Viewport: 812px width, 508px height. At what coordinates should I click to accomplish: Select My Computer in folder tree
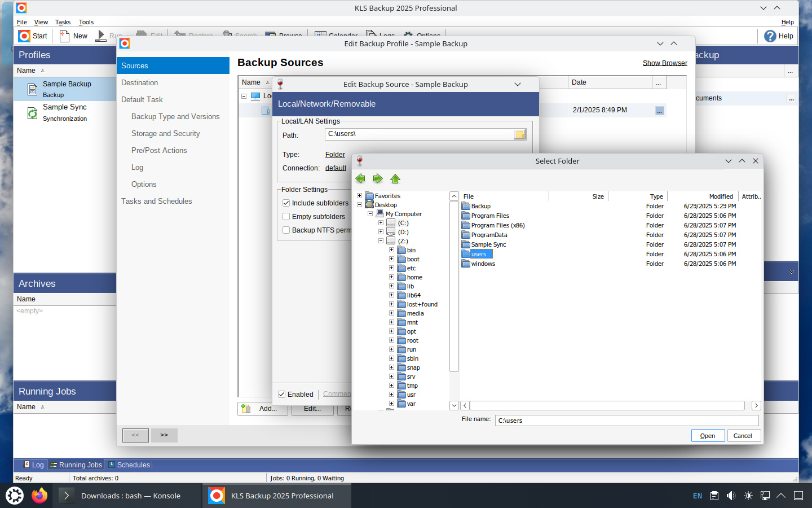403,214
